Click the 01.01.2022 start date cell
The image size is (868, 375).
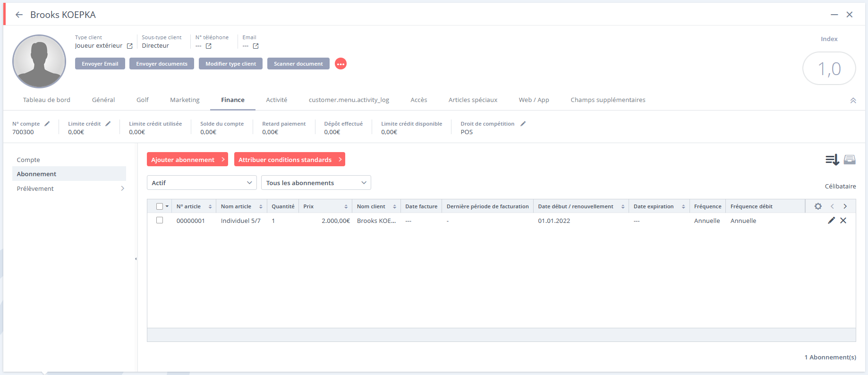554,221
